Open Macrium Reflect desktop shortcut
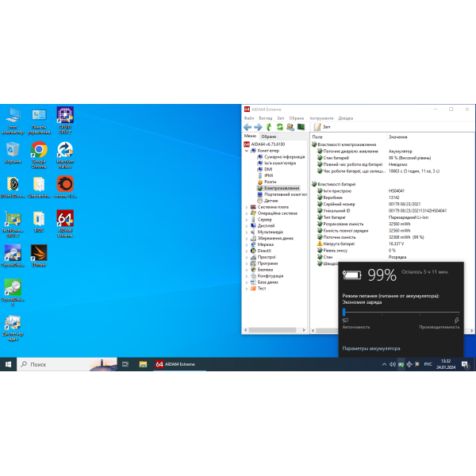The height and width of the screenshot is (476, 476). (x=65, y=155)
